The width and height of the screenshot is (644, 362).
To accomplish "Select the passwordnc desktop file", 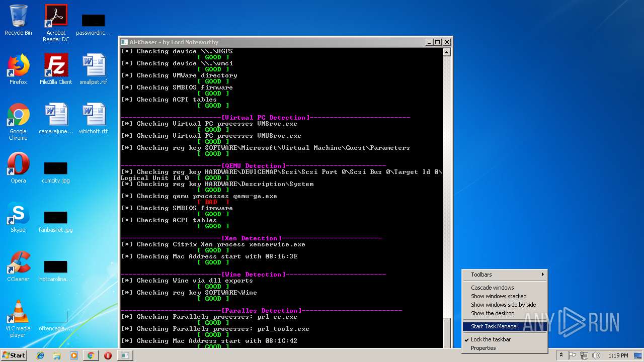I will [x=93, y=25].
